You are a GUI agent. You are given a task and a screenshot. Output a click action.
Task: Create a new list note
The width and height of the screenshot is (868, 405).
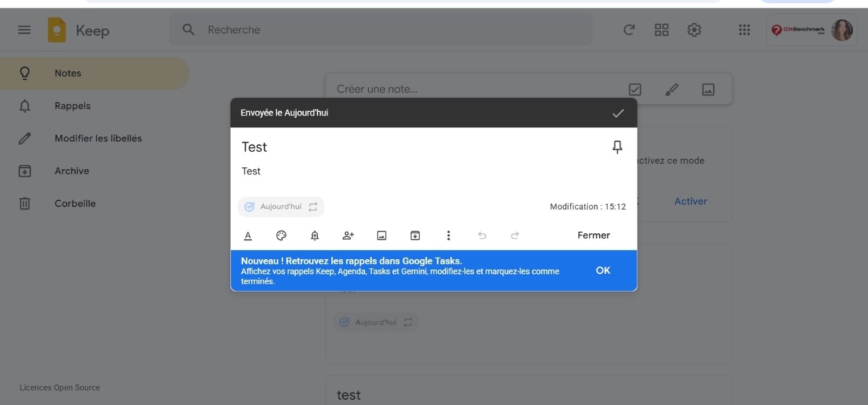click(635, 89)
